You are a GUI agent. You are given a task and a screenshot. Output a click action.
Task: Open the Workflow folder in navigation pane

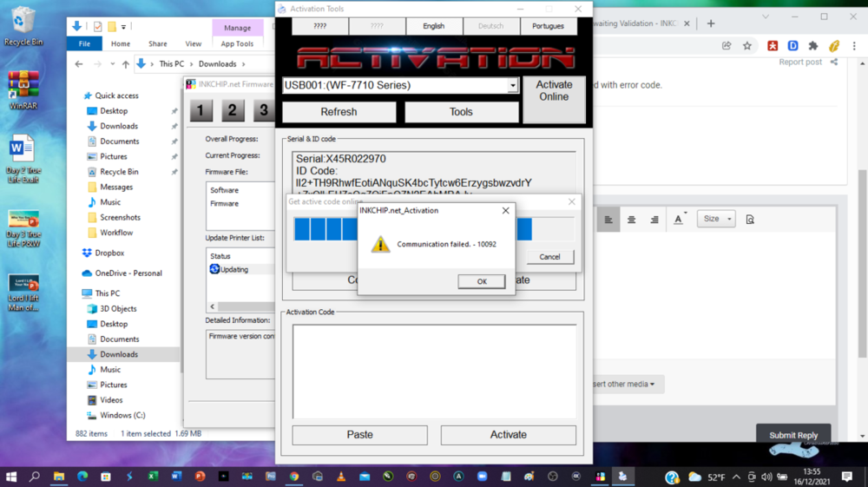point(116,233)
